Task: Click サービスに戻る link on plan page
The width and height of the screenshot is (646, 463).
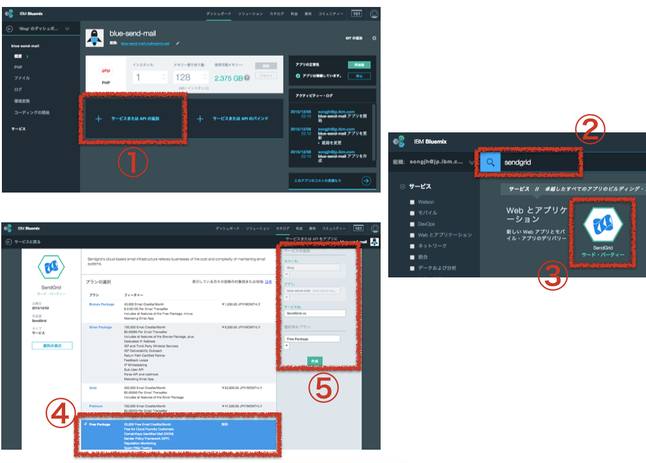Action: (x=27, y=242)
